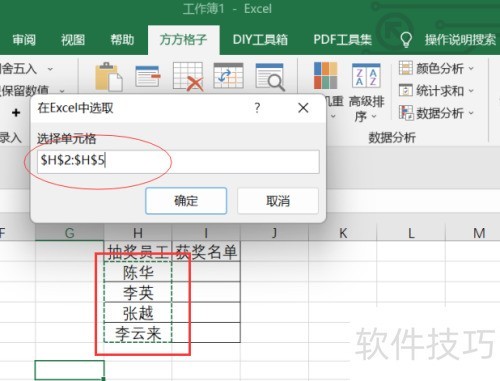This screenshot has height=381, width=500.
Task: Expand the 数据分析 dropdown arrow
Action: (471, 113)
